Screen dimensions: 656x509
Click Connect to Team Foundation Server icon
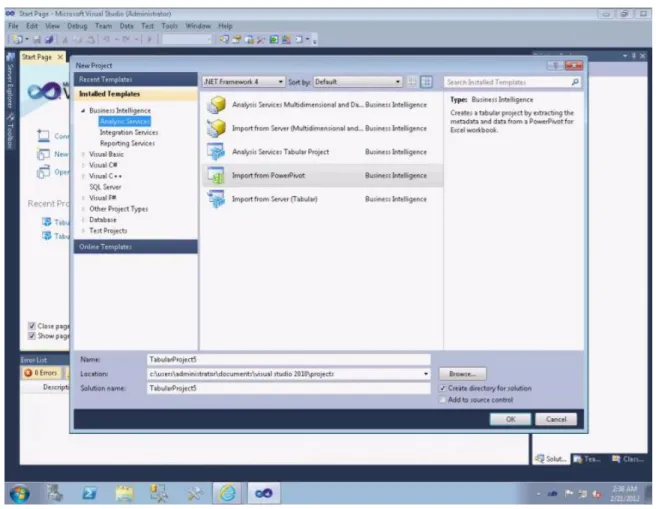tap(43, 136)
